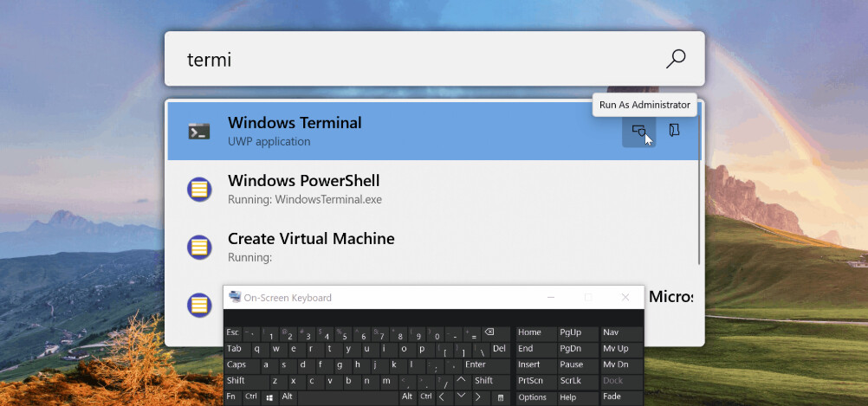This screenshot has width=868, height=406.
Task: Click the Del key
Action: (x=501, y=350)
